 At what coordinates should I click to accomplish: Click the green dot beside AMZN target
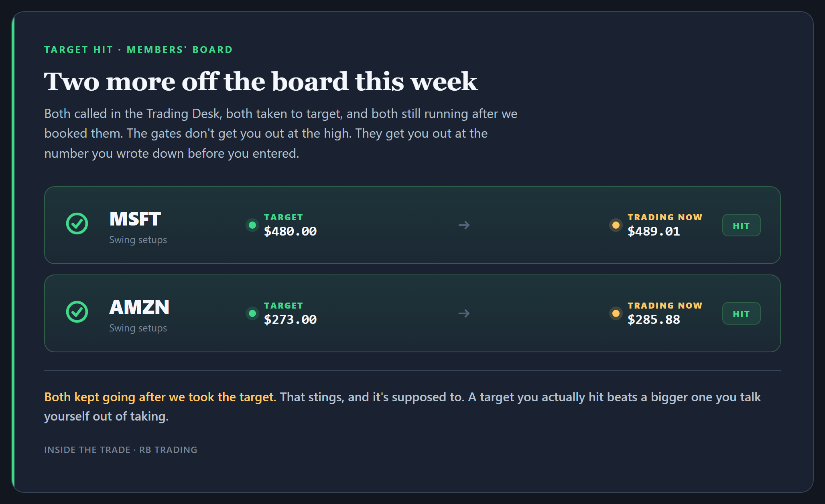pos(252,313)
